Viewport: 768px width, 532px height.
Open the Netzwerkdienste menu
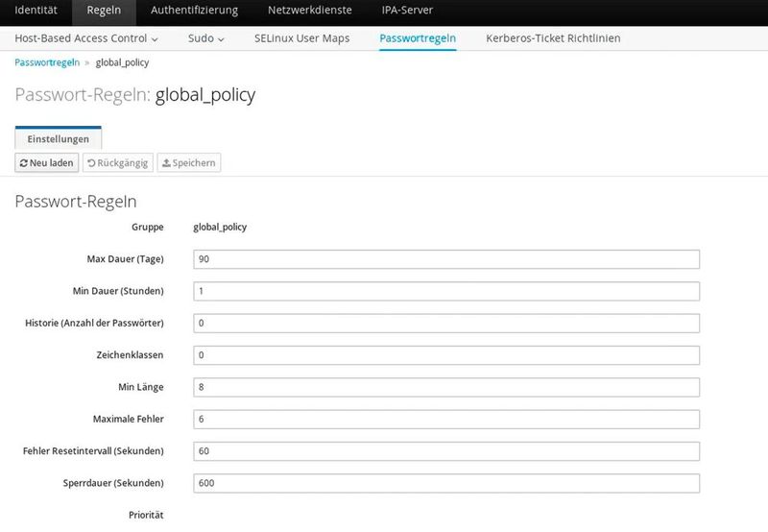(x=309, y=11)
